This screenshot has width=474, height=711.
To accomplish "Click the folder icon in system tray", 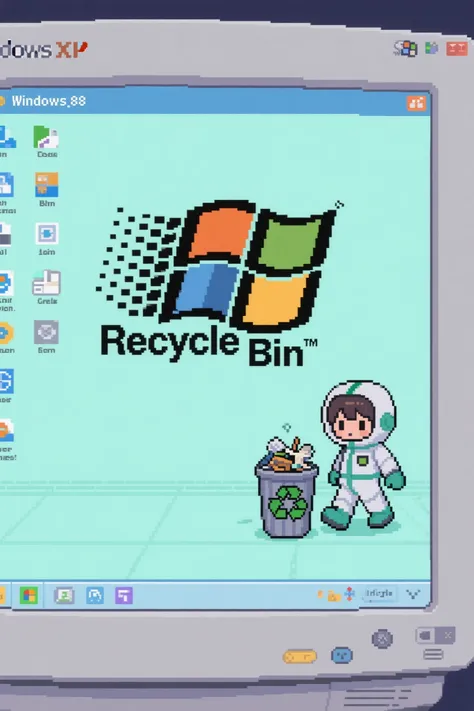I will click(334, 596).
